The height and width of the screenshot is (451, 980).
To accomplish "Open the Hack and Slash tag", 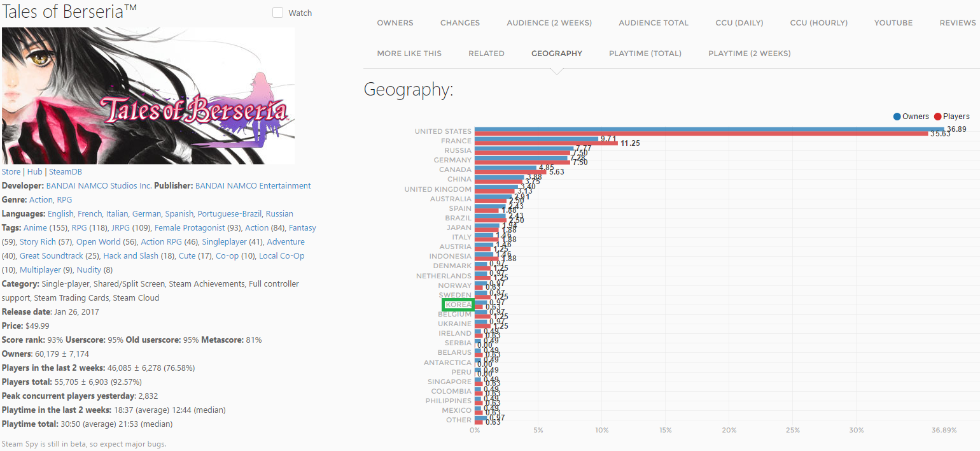I will point(130,256).
